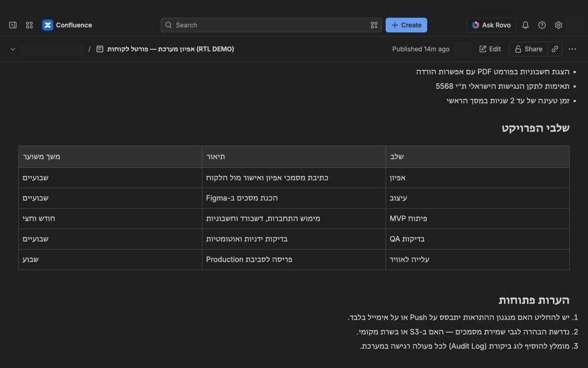Screen dimensions: 588x368
Task: Click the 'פיתוח MVP' table cell
Action: 477,218
